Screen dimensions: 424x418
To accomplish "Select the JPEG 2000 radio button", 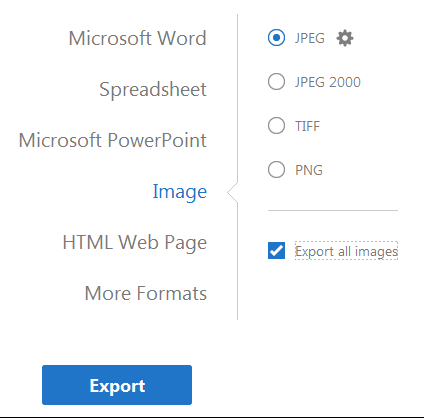I will click(276, 82).
